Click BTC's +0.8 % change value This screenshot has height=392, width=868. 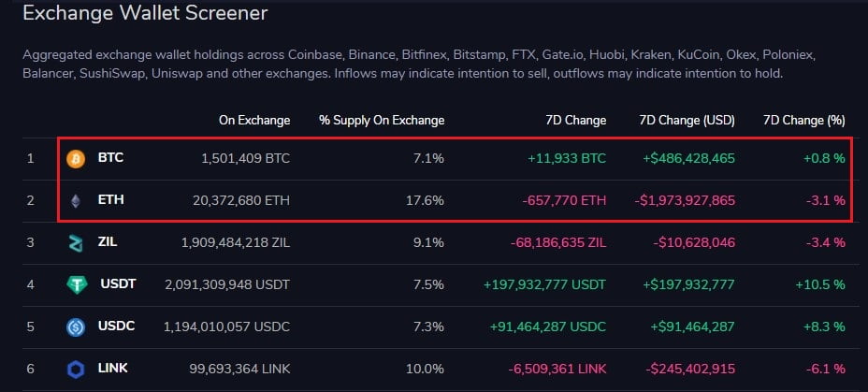[x=824, y=158]
